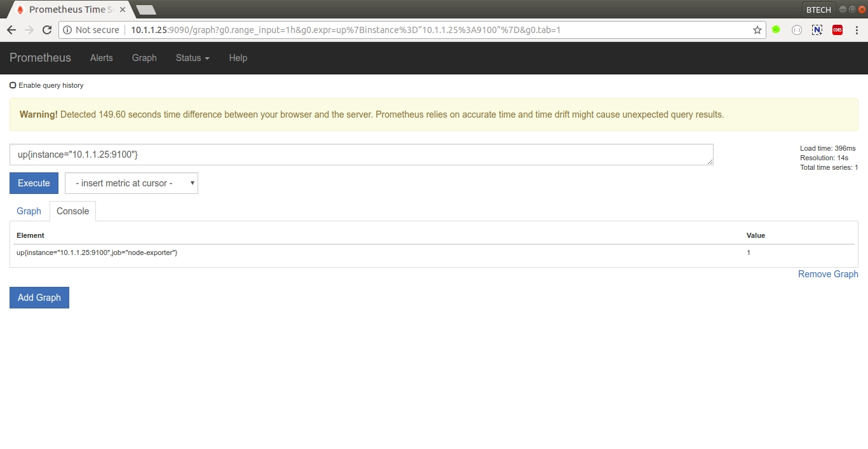This screenshot has height=449, width=868.
Task: Click the Remove Graph link
Action: (828, 274)
